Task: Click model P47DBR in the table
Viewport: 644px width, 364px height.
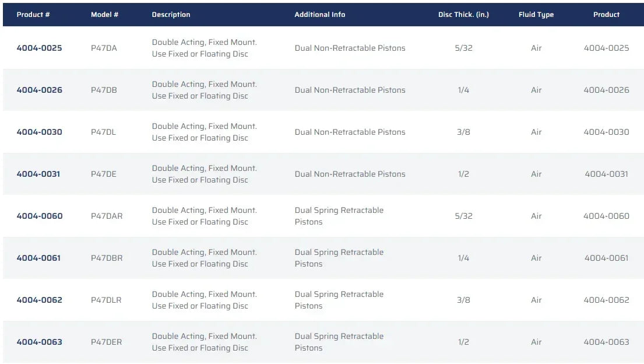Action: pos(107,258)
